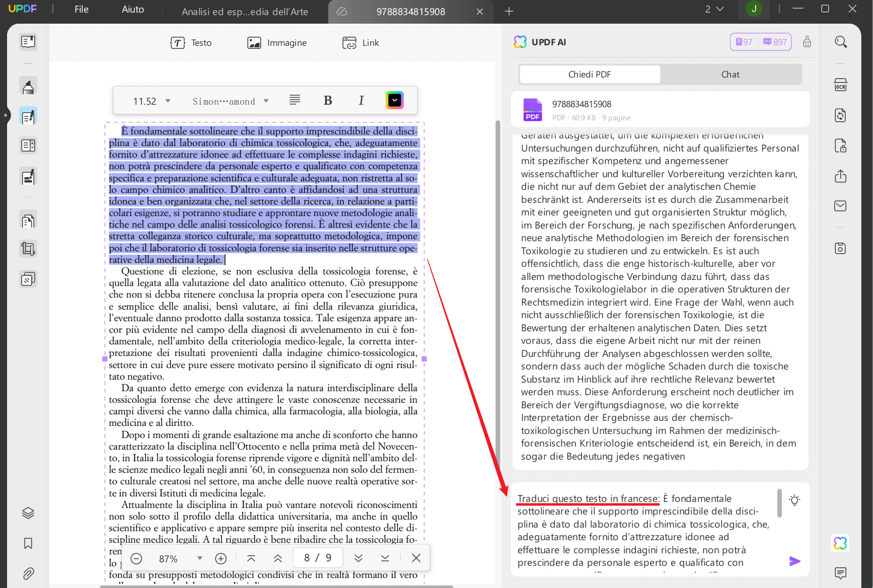Select the Comment highlighter tool
Screen dimensions: 873x588
tap(28, 87)
